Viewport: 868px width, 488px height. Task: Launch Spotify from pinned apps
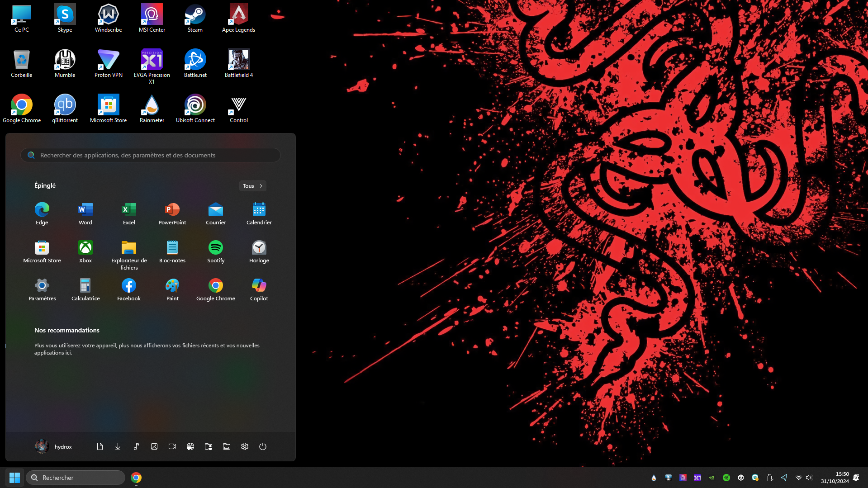(x=216, y=251)
